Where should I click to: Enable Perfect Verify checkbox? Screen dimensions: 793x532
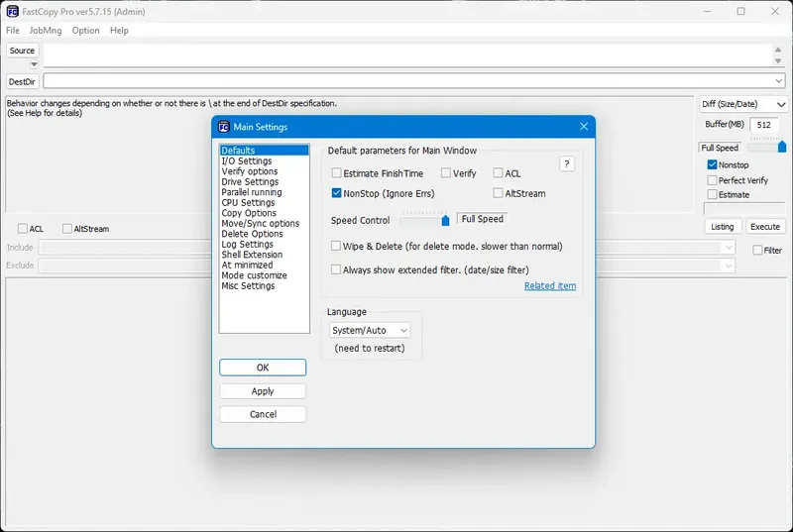[x=712, y=180]
